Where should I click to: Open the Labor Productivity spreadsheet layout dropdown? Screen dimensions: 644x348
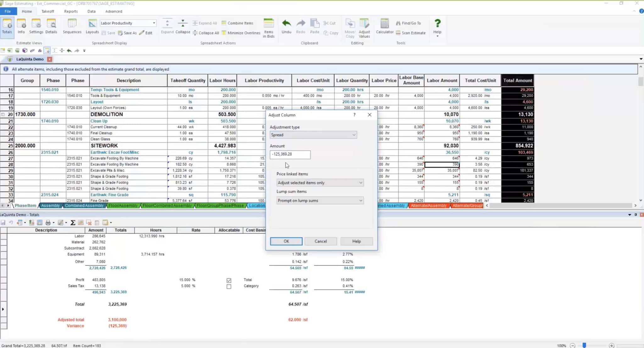click(x=153, y=23)
